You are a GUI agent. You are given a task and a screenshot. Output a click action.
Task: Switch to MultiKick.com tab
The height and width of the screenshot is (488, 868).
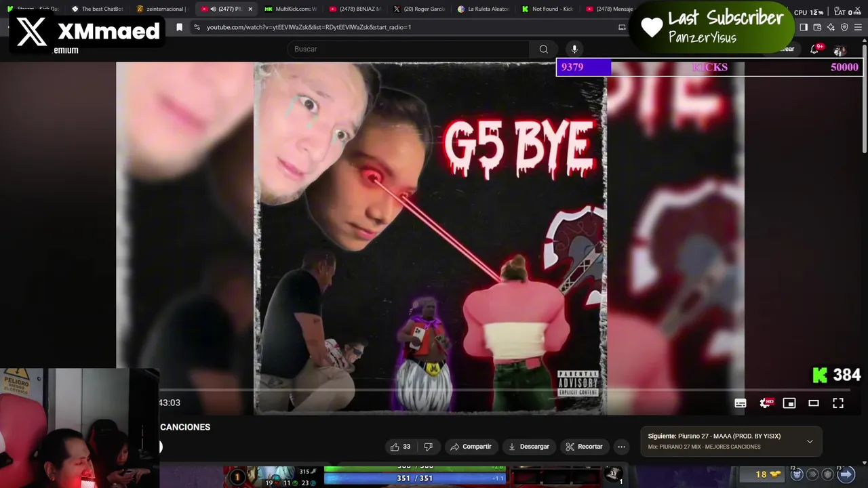click(290, 9)
